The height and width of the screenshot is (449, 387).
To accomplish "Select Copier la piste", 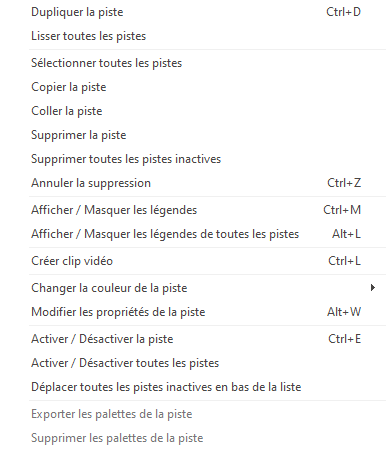I will [208, 87].
